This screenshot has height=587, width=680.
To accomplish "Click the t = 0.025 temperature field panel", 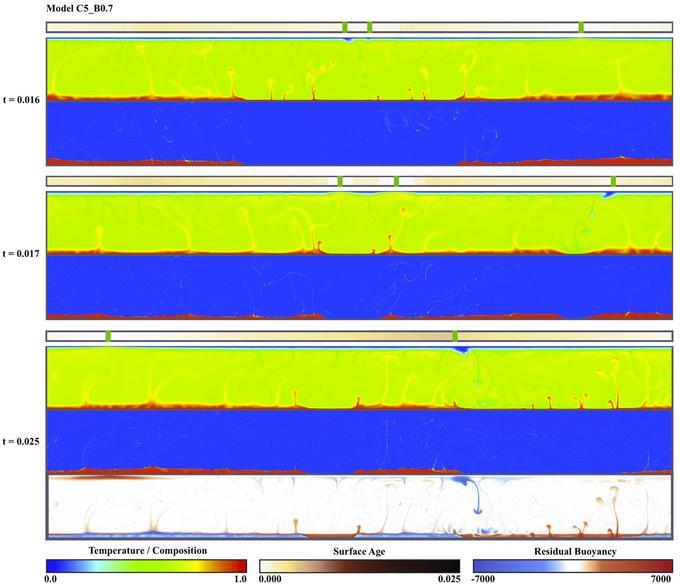I will tap(360, 378).
